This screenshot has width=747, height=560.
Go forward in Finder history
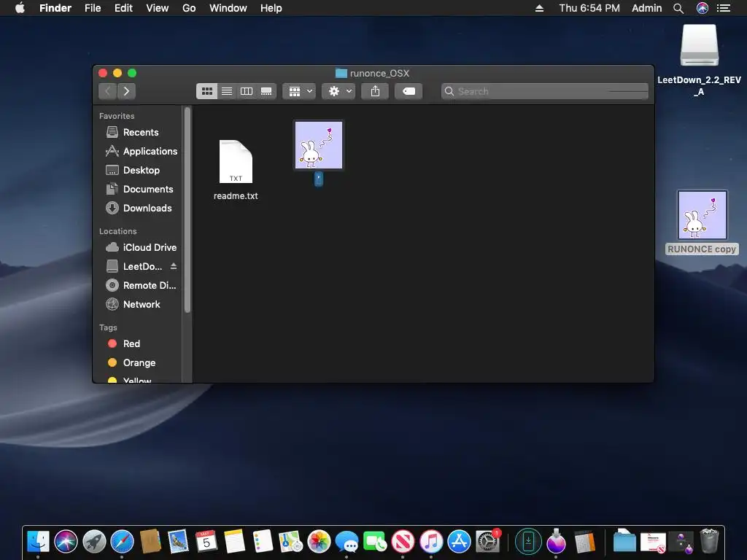[x=126, y=91]
